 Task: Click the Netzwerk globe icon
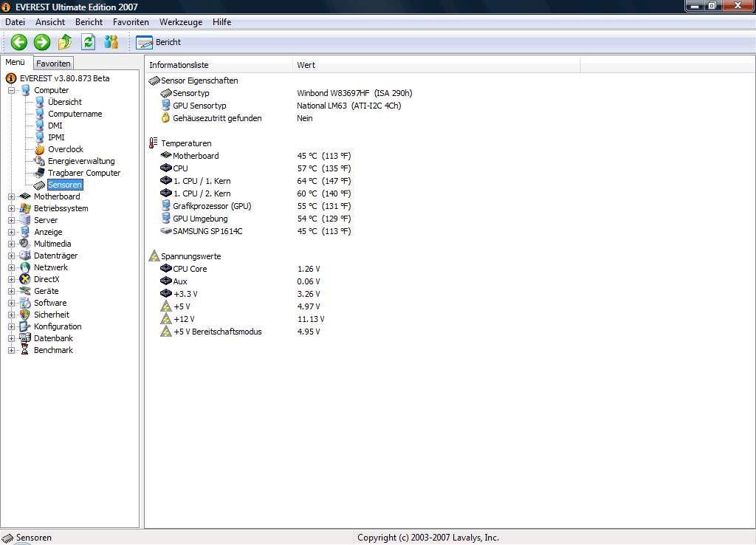[x=24, y=267]
